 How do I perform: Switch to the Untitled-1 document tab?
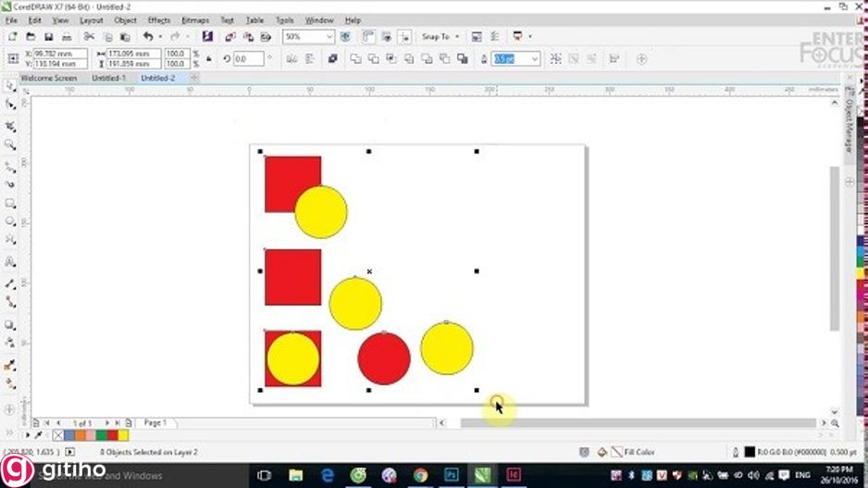pos(108,78)
